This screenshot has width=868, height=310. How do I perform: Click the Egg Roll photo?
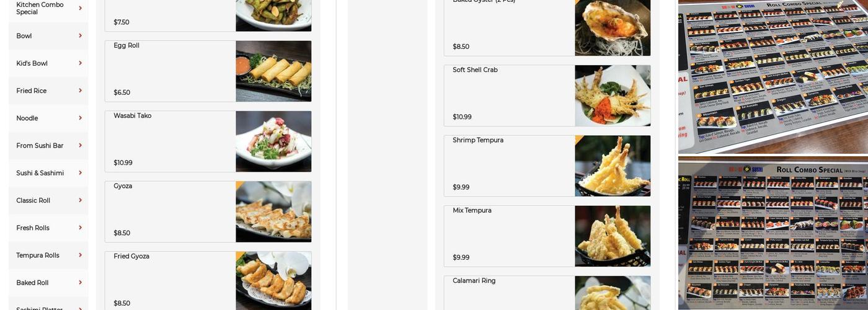click(273, 71)
